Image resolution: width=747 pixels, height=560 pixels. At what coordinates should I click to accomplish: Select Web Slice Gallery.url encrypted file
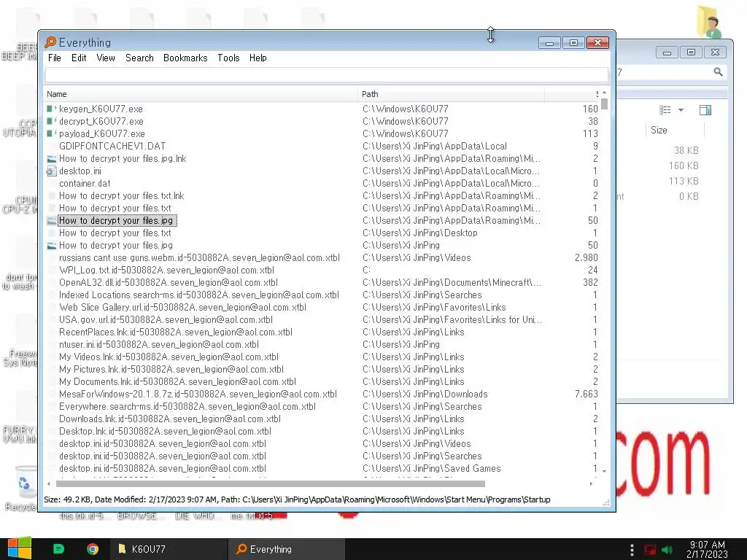pos(182,307)
